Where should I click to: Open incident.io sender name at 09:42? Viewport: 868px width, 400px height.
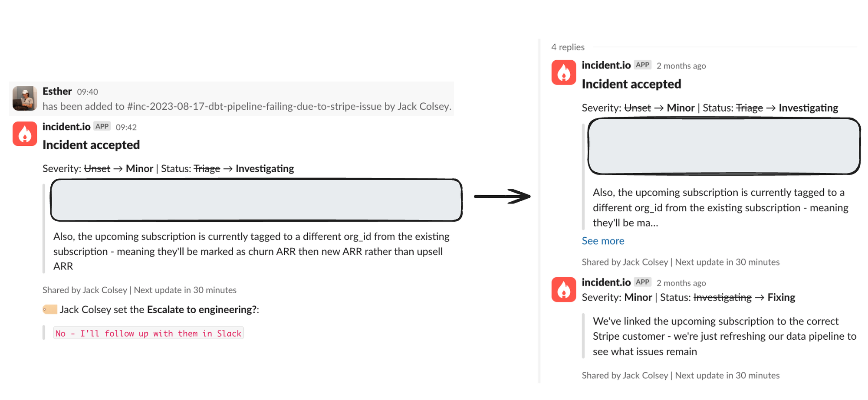click(x=66, y=127)
